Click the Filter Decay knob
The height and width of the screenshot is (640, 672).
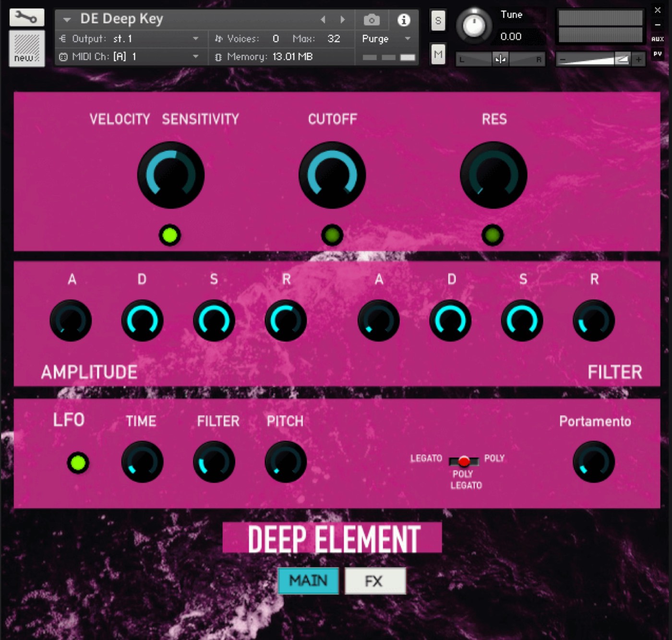[450, 320]
